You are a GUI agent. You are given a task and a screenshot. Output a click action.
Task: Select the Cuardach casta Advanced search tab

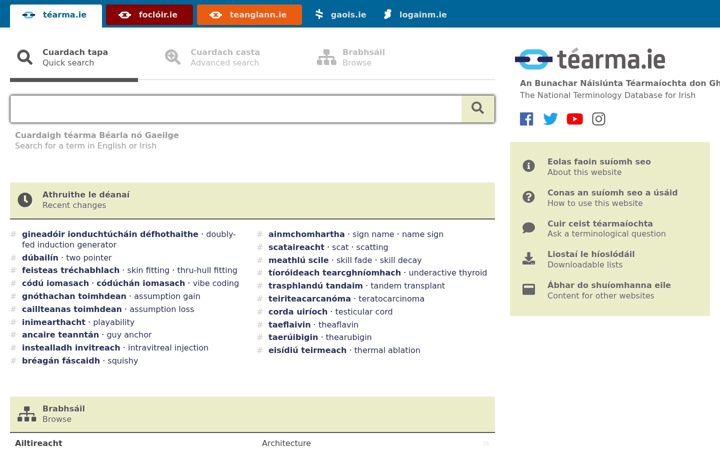pyautogui.click(x=212, y=57)
